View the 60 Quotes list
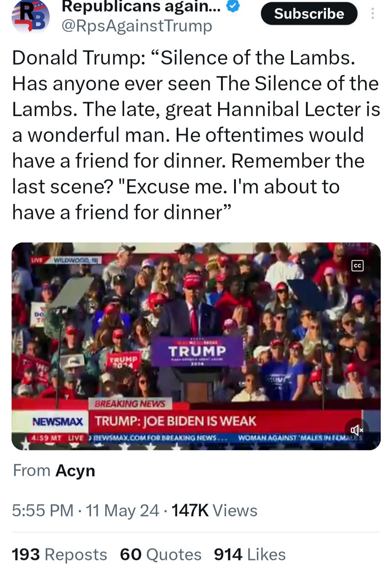 coord(160,555)
